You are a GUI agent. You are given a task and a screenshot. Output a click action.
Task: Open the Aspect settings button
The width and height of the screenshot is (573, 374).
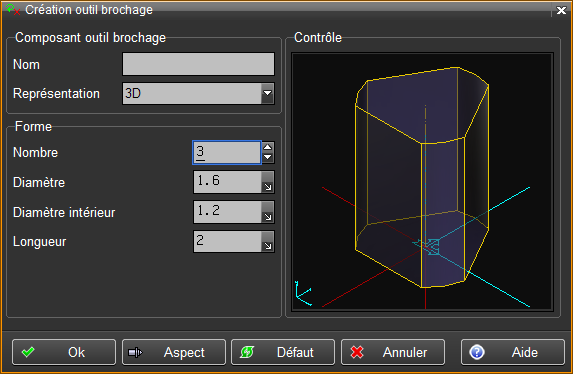(174, 352)
